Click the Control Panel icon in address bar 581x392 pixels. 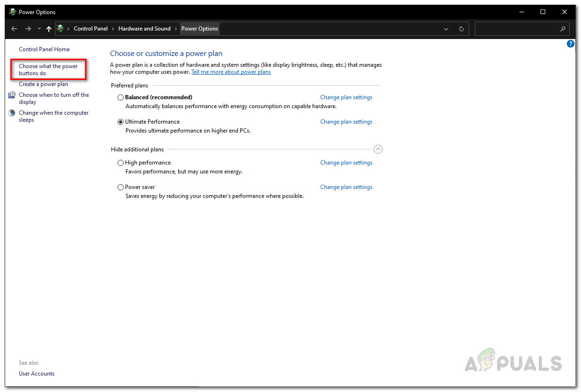60,29
